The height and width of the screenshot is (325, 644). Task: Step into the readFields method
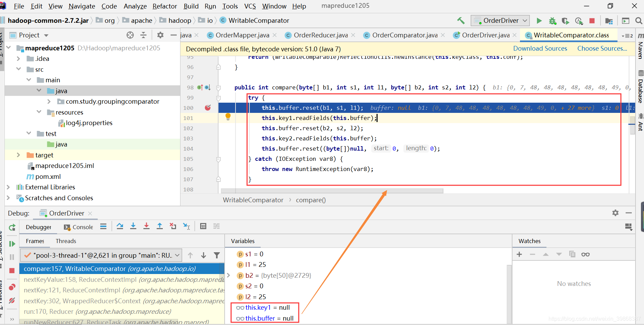(133, 226)
